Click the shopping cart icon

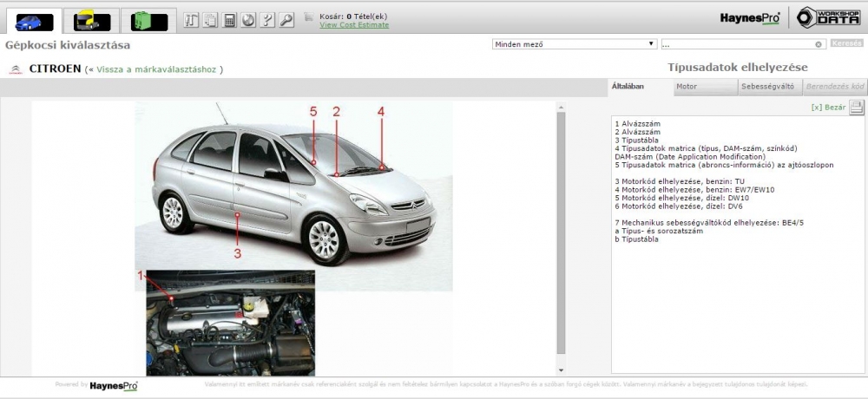click(x=309, y=17)
